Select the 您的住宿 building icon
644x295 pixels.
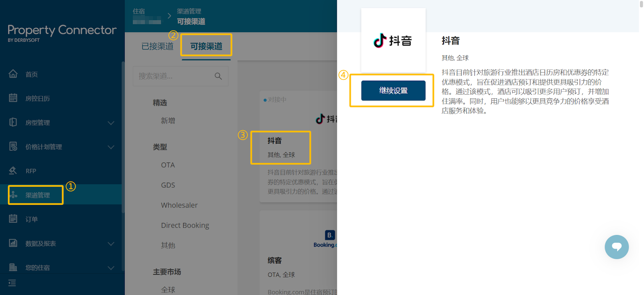coord(13,267)
